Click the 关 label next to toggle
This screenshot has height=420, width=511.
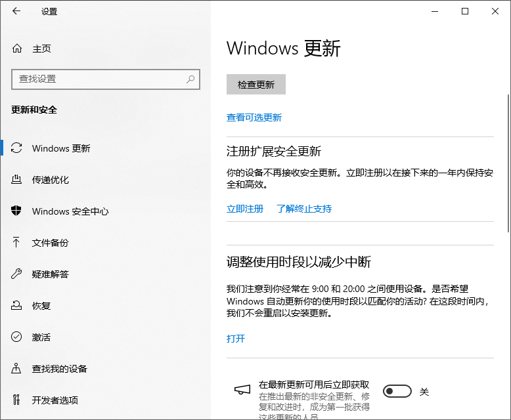pos(424,392)
